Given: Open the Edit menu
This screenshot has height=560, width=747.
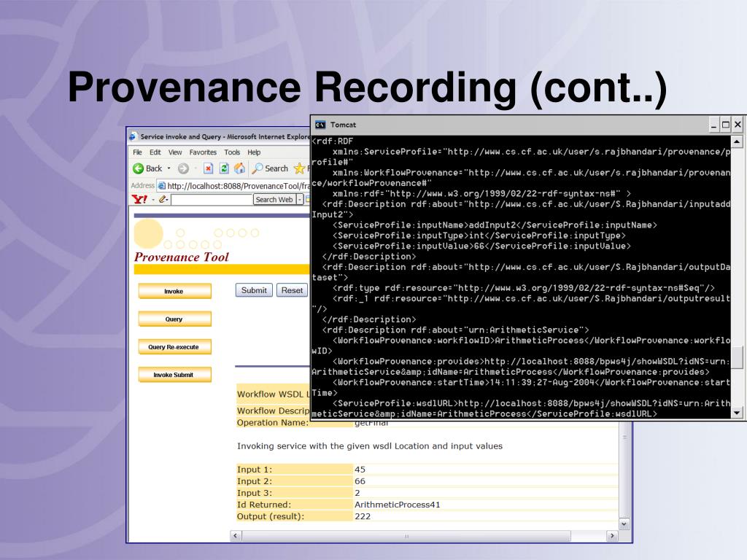Looking at the screenshot, I should point(155,152).
